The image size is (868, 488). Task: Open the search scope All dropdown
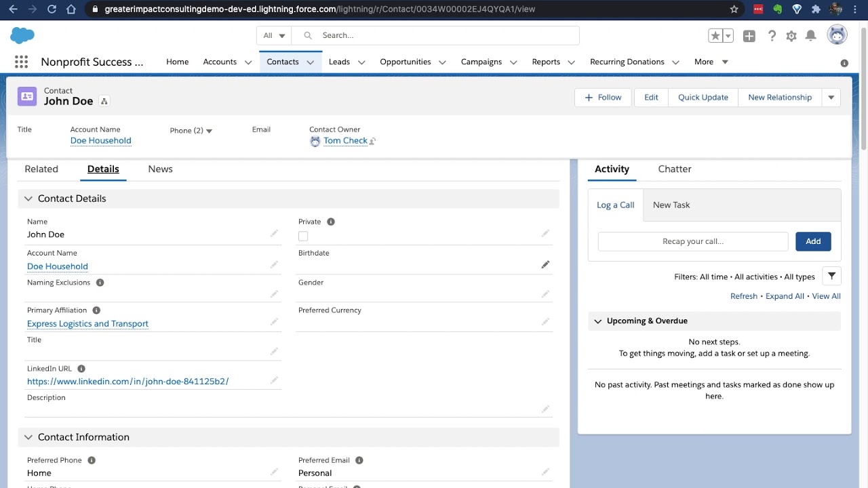pyautogui.click(x=274, y=35)
